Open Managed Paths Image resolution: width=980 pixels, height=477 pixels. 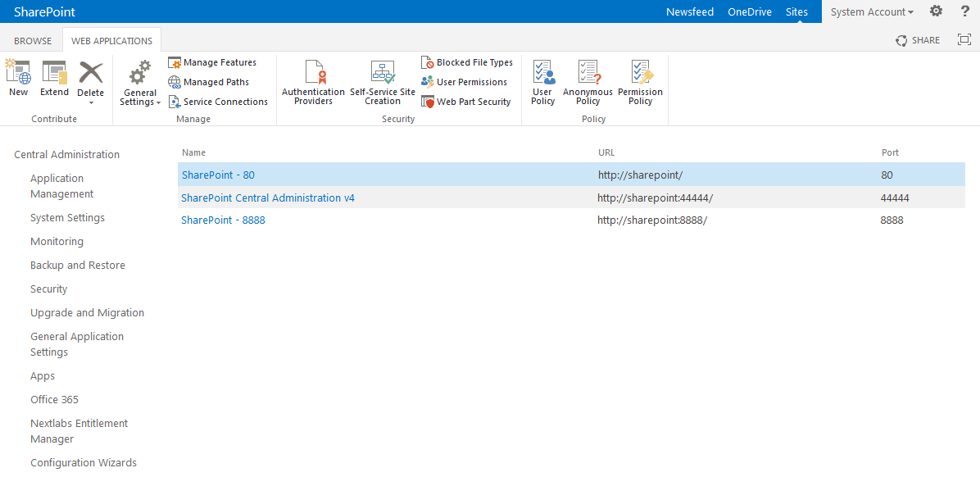pyautogui.click(x=209, y=82)
